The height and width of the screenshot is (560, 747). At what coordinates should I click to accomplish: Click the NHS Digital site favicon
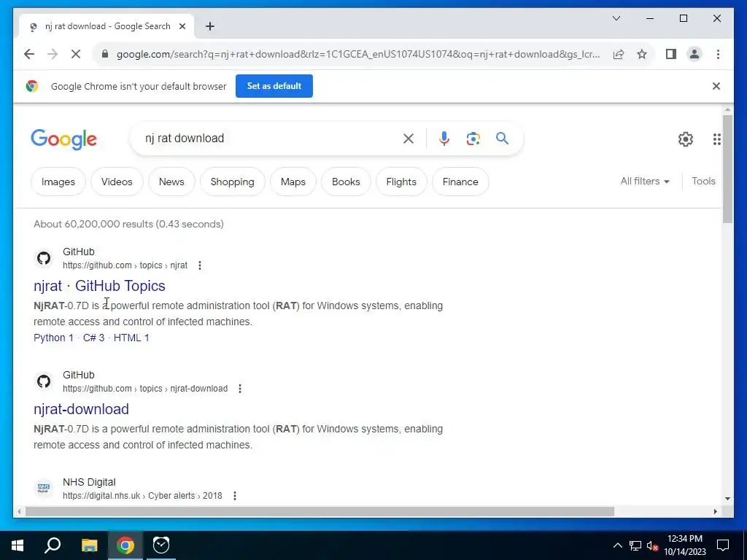click(x=44, y=488)
